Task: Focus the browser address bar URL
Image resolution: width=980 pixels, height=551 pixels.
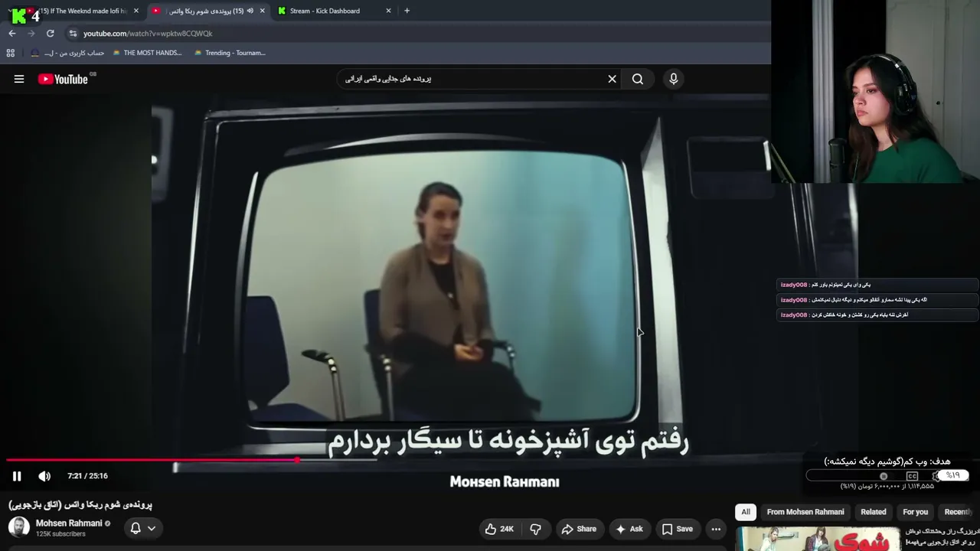Action: click(148, 34)
